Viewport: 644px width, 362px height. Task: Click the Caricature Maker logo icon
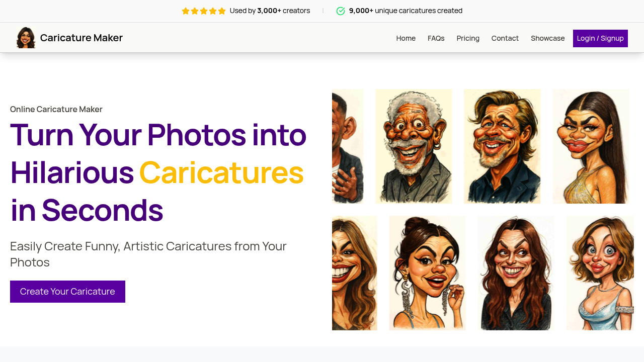(x=26, y=37)
